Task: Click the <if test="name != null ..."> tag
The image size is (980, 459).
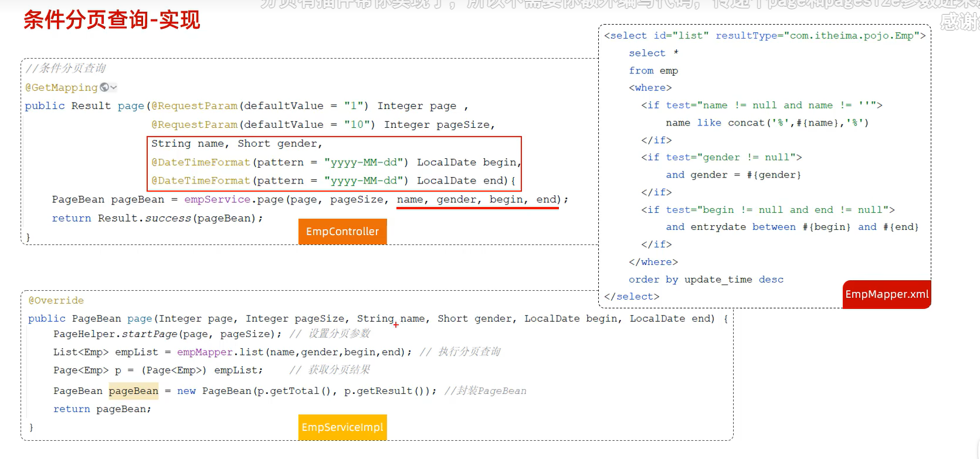Action: coord(762,106)
